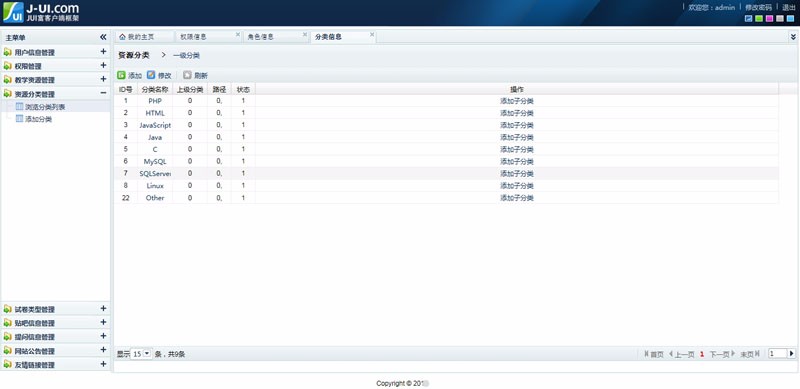This screenshot has width=800, height=389.
Task: Click the JUI logo in the header
Action: 41,12
